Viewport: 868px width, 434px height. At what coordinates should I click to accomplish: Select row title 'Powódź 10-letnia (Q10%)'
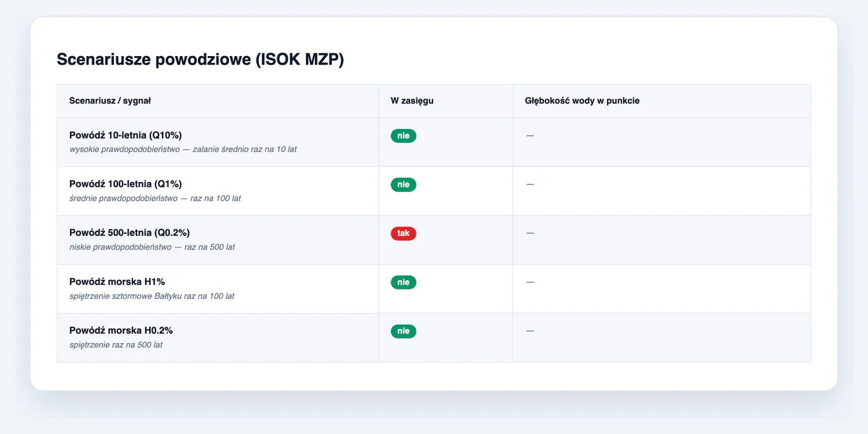[125, 135]
